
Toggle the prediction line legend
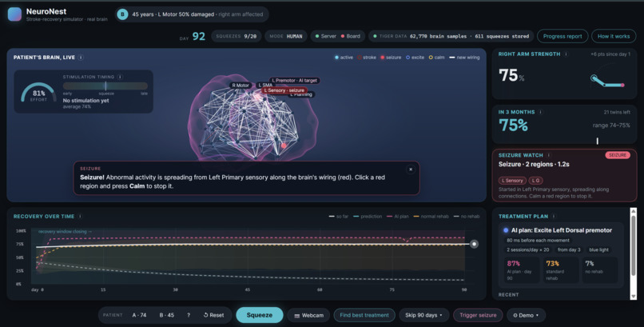pos(368,217)
